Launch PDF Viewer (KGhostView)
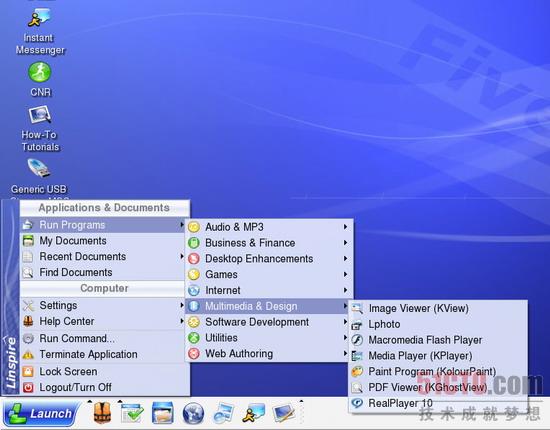 click(438, 387)
